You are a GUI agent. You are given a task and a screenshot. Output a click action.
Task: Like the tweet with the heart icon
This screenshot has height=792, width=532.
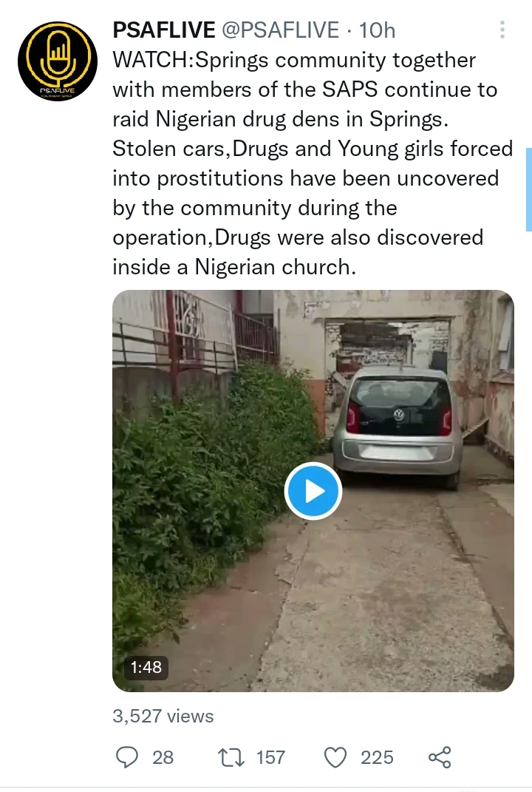click(335, 757)
